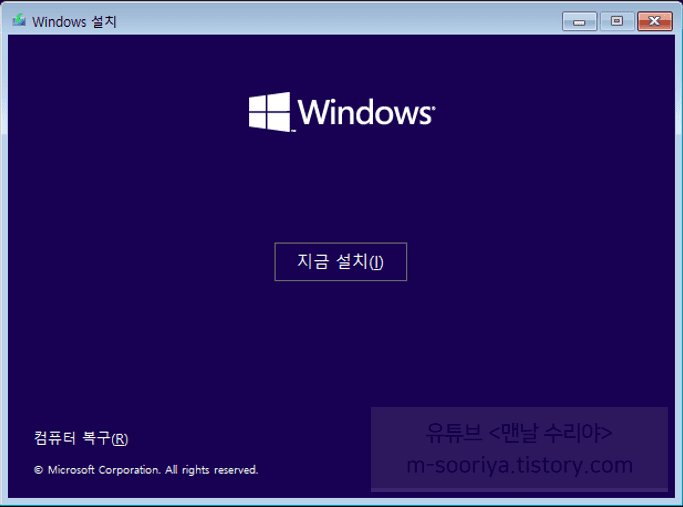This screenshot has width=683, height=507.
Task: Open the 컴퓨터 복구(R) repair computer link
Action: coord(81,438)
